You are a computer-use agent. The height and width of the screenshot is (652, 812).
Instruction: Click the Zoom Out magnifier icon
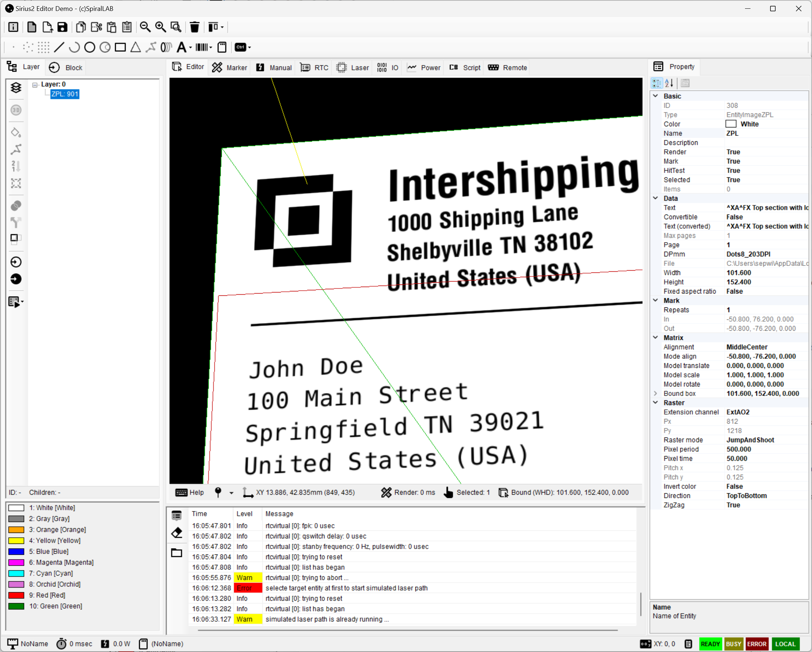click(145, 27)
